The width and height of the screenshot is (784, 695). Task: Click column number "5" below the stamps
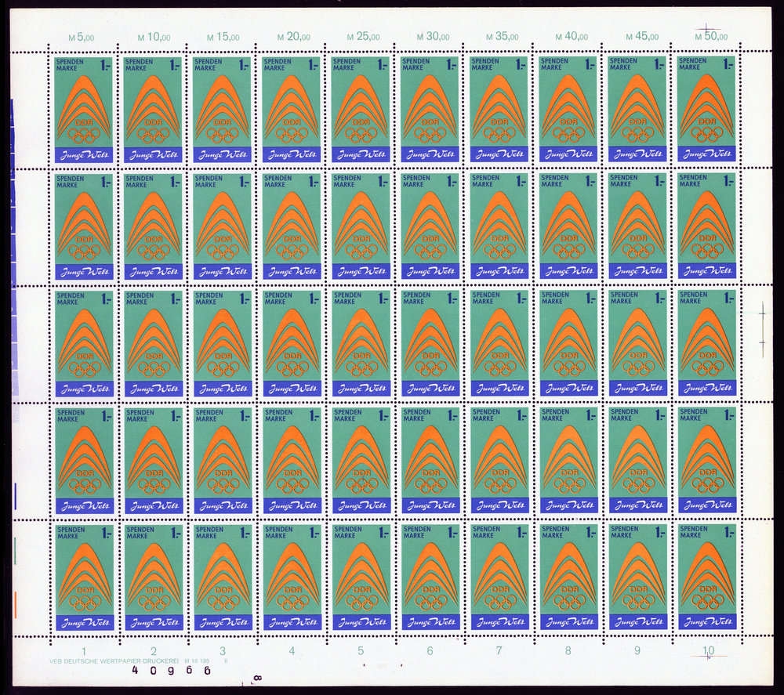point(361,650)
